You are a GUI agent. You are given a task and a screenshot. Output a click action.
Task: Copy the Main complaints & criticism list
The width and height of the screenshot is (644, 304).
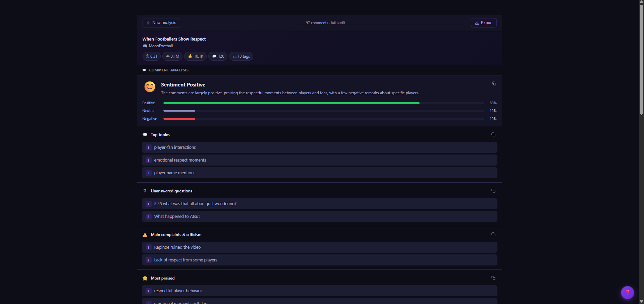pyautogui.click(x=493, y=234)
